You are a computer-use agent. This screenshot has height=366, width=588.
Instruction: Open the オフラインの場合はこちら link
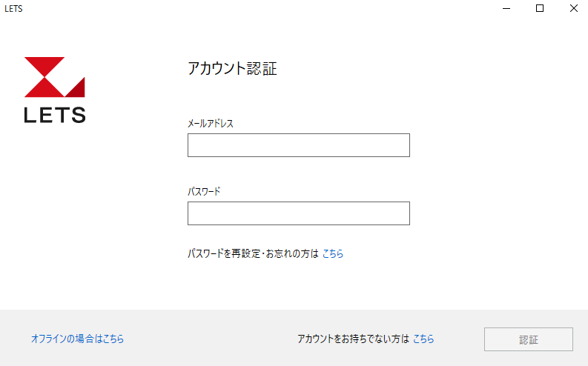(x=77, y=339)
